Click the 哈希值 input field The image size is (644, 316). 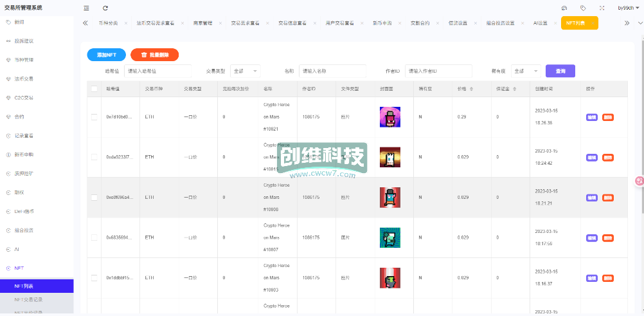(x=157, y=71)
